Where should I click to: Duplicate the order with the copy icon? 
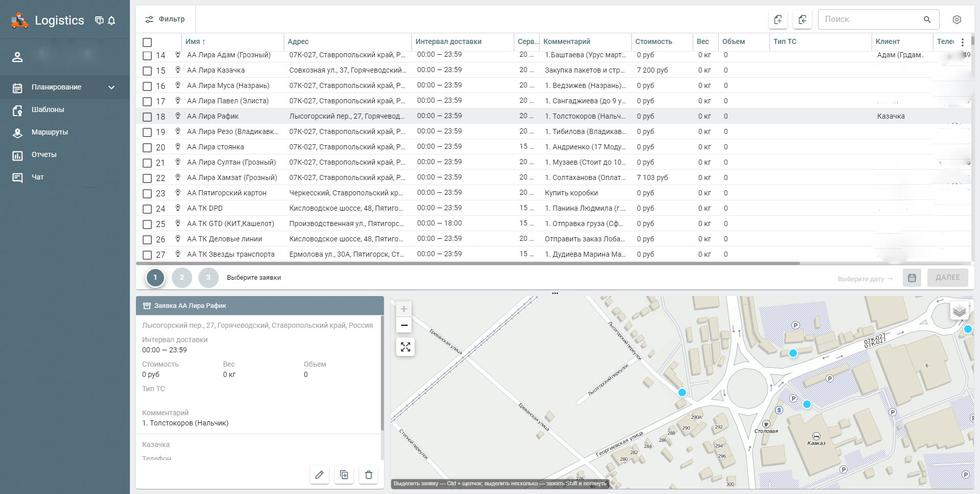[344, 475]
